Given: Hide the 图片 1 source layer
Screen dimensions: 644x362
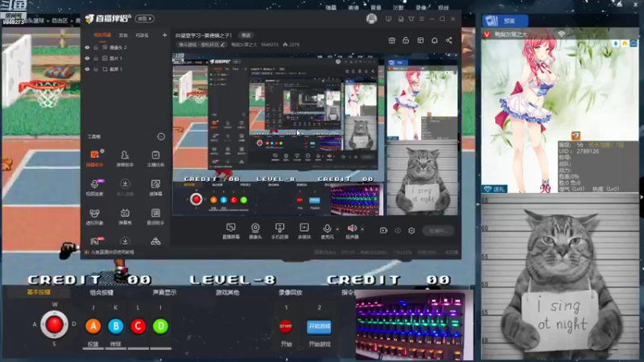Looking at the screenshot, I should coord(87,58).
